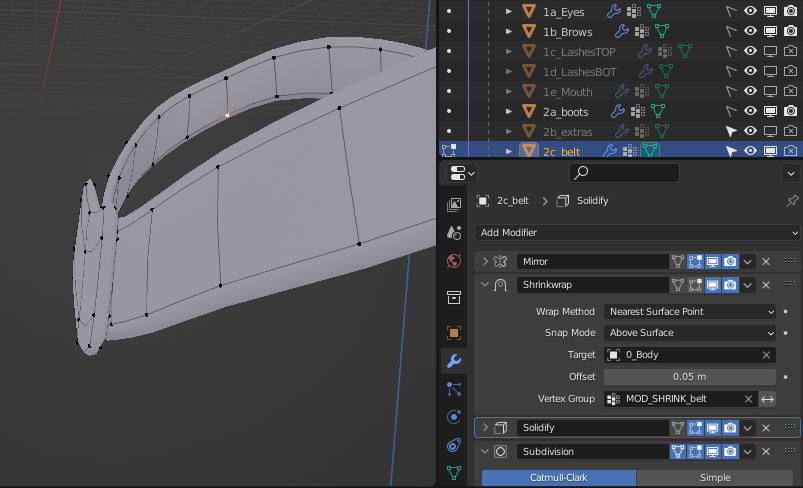Select the Simple subdivision type
This screenshot has width=803, height=488.
point(715,478)
